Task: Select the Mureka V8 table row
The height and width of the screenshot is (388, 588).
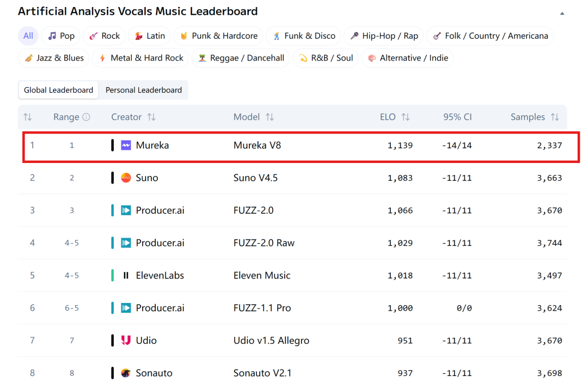Action: [x=299, y=145]
